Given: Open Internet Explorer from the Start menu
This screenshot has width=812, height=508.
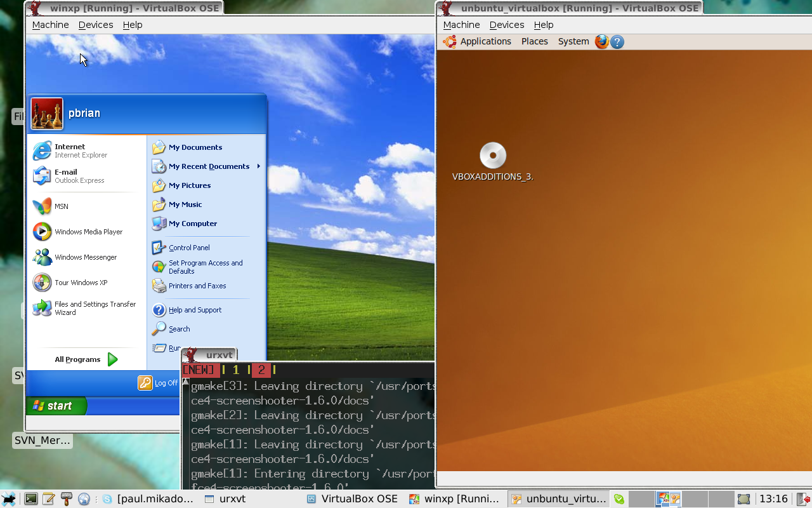Looking at the screenshot, I should pyautogui.click(x=70, y=150).
